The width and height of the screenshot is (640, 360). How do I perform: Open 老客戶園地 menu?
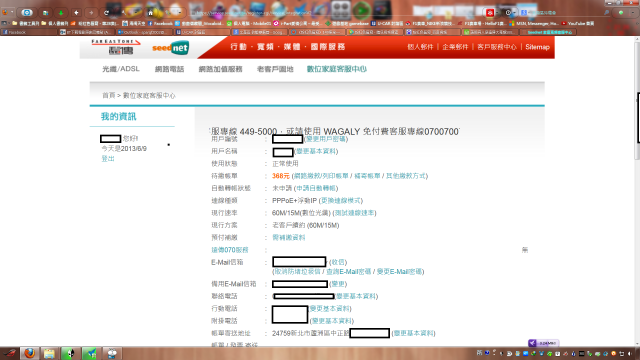[x=275, y=69]
